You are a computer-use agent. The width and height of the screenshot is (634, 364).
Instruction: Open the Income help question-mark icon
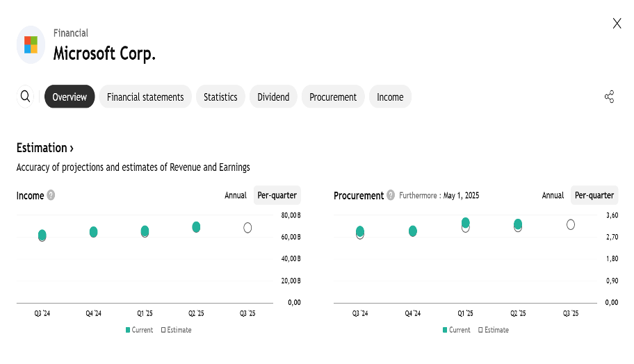click(x=51, y=195)
